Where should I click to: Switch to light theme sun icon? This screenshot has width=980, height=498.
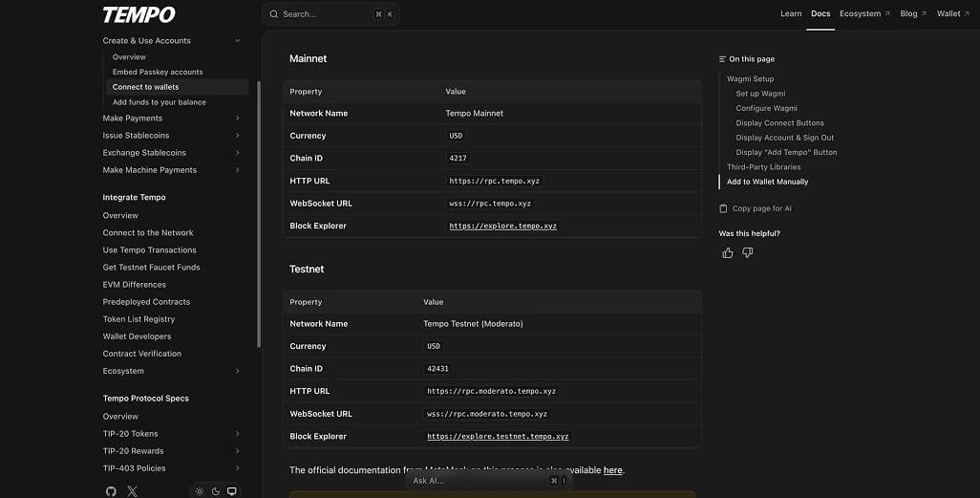tap(200, 491)
